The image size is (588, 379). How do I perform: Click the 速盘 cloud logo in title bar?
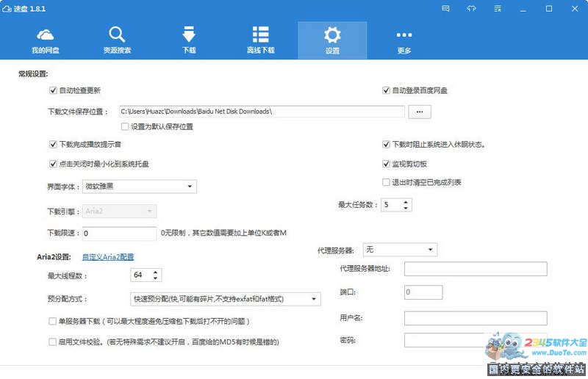7,9
